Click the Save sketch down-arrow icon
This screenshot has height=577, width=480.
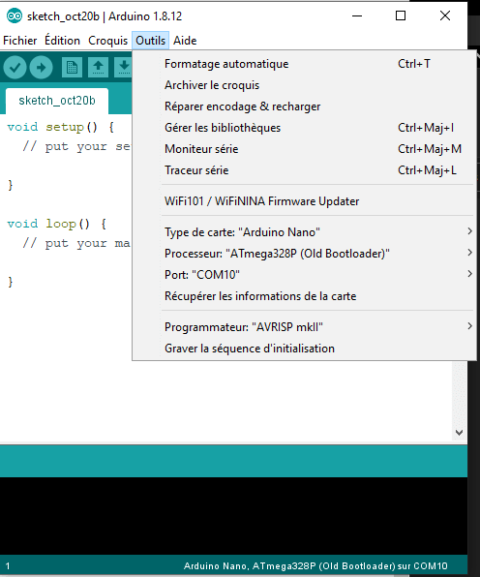123,67
